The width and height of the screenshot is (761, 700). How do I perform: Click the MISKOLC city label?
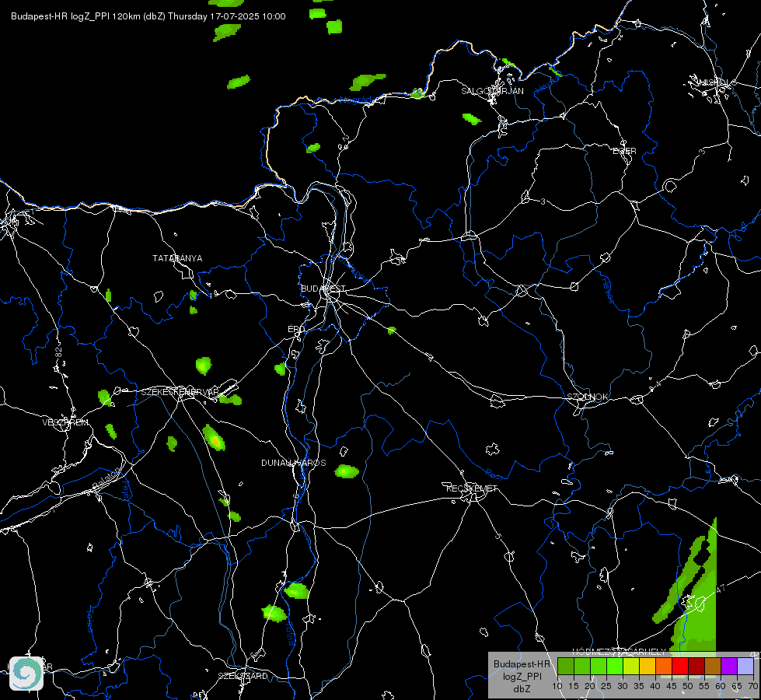pos(716,82)
